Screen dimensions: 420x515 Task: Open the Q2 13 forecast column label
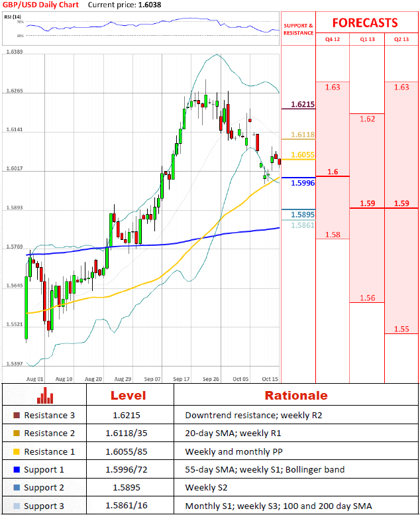pyautogui.click(x=401, y=40)
